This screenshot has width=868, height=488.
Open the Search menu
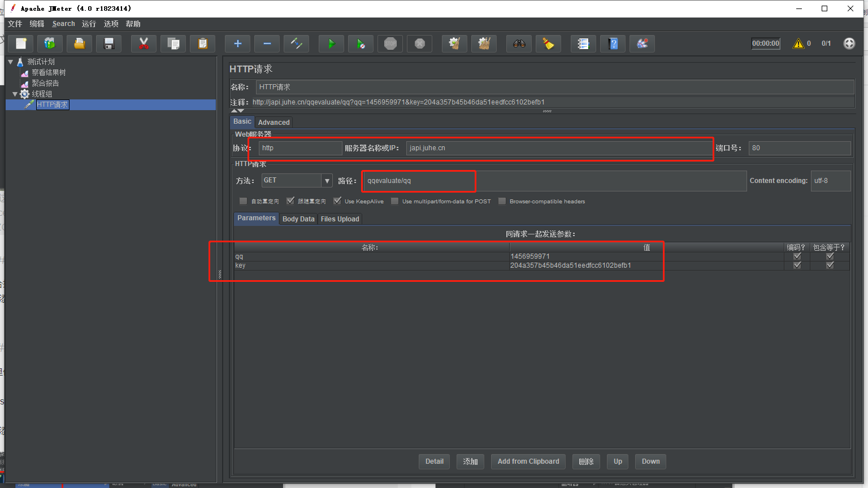[x=63, y=24]
